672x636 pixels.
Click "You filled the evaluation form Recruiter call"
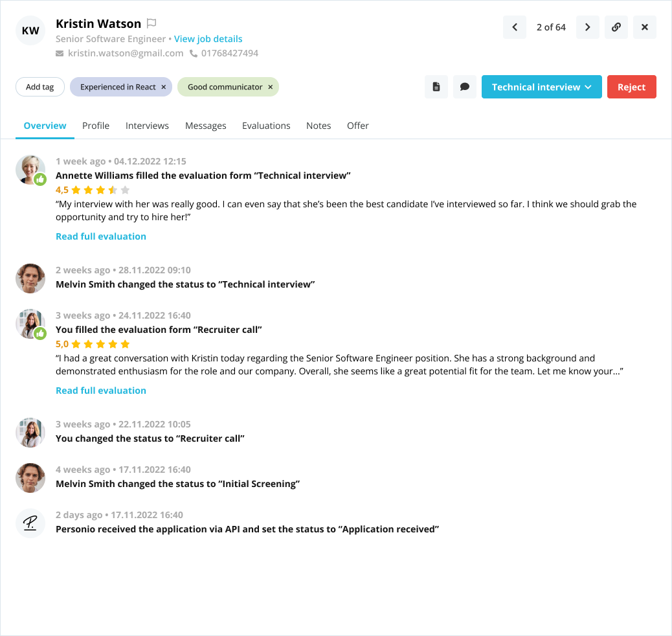click(x=159, y=330)
